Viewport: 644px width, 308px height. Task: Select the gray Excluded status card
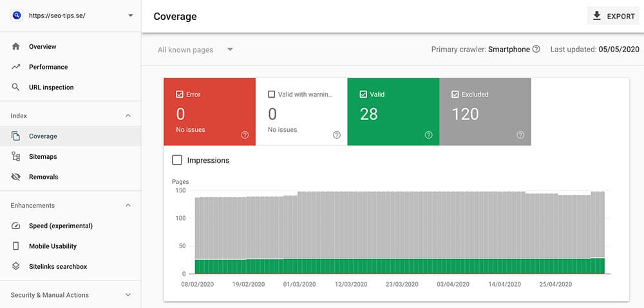point(485,111)
